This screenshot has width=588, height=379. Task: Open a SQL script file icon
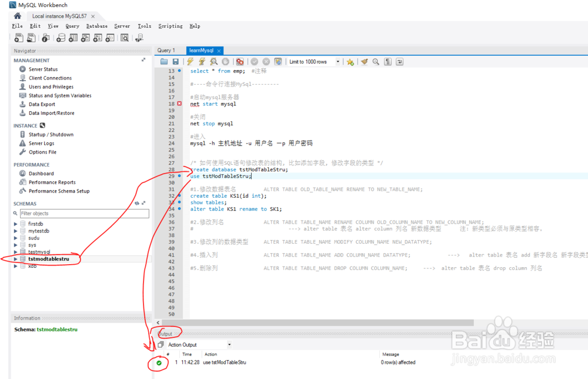pos(31,38)
